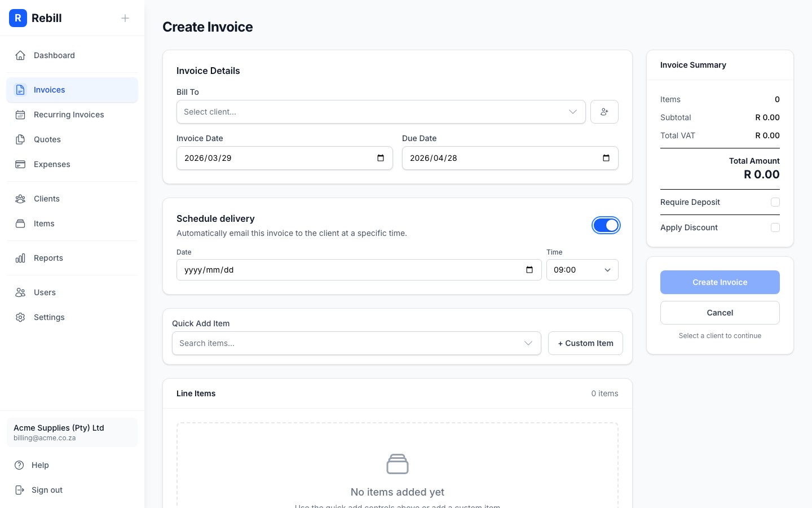
Task: Open Settings from the sidebar
Action: (49, 317)
